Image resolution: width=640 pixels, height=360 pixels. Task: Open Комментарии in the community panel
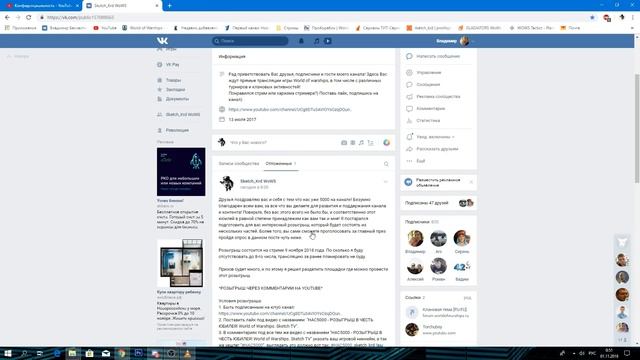point(431,109)
